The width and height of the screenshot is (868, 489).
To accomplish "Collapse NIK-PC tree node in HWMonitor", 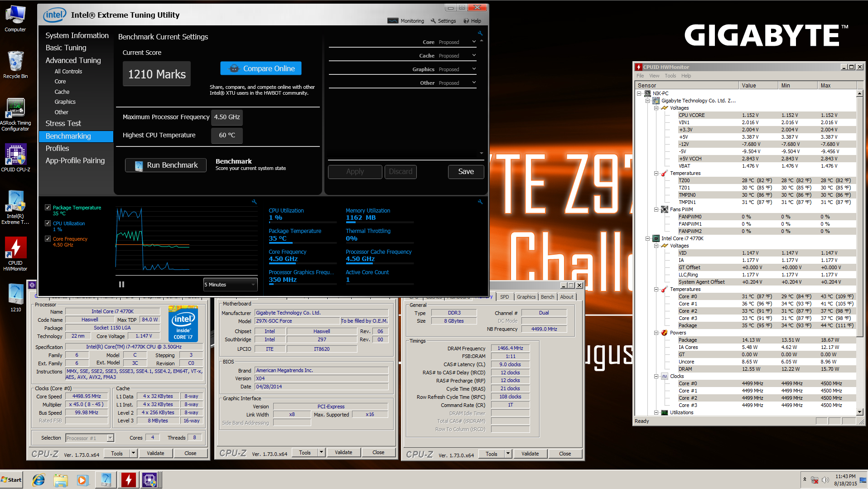I will [x=639, y=93].
